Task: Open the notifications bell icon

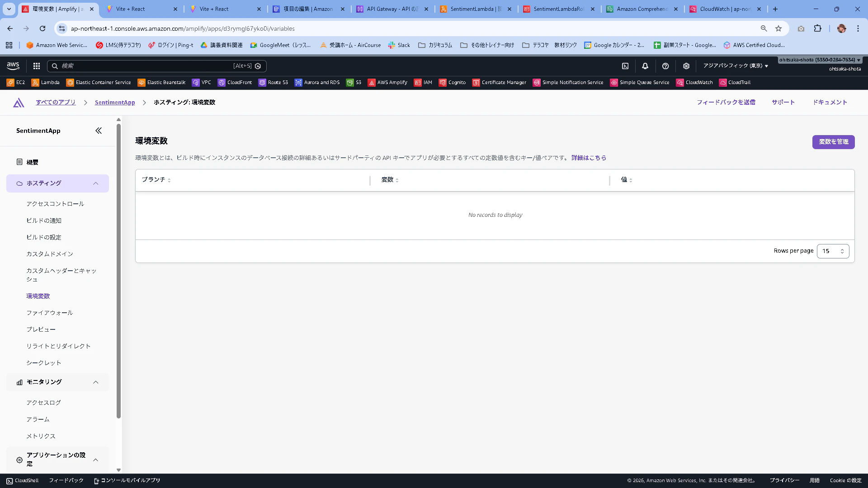Action: coord(645,66)
